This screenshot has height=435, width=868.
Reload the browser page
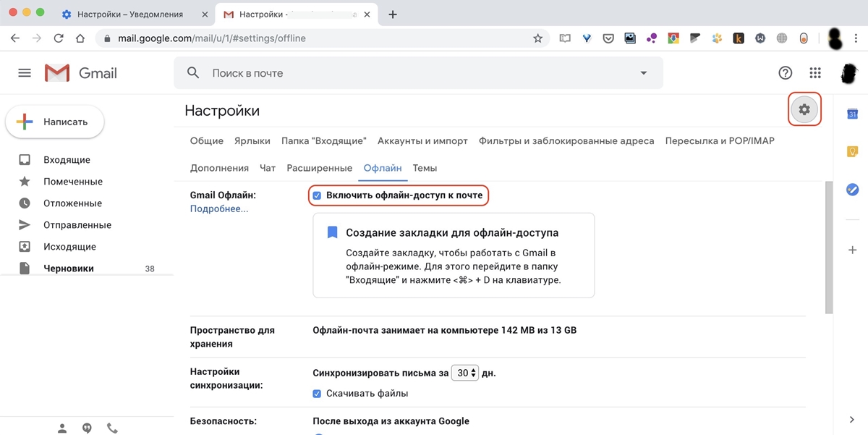point(59,38)
